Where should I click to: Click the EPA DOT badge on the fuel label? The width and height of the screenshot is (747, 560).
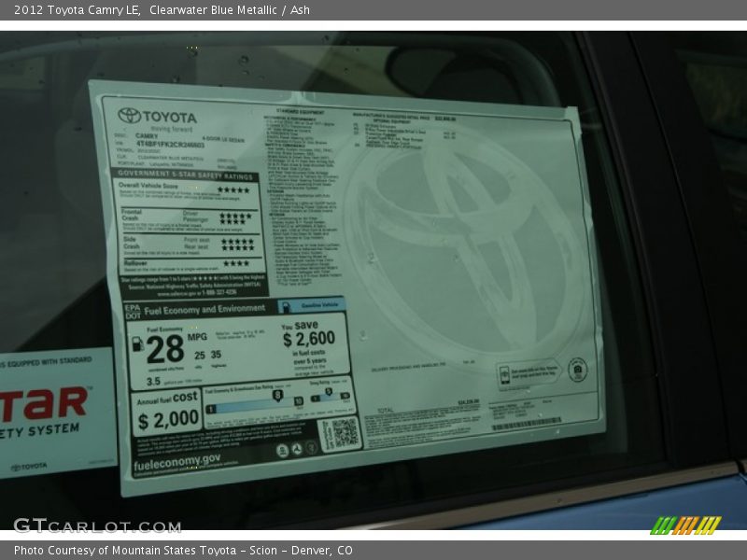[132, 311]
